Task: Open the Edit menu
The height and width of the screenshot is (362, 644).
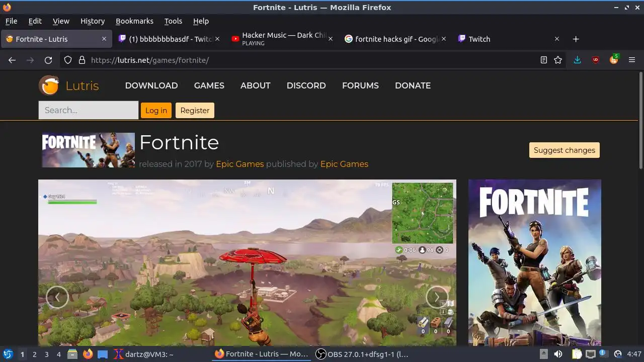Action: tap(35, 21)
